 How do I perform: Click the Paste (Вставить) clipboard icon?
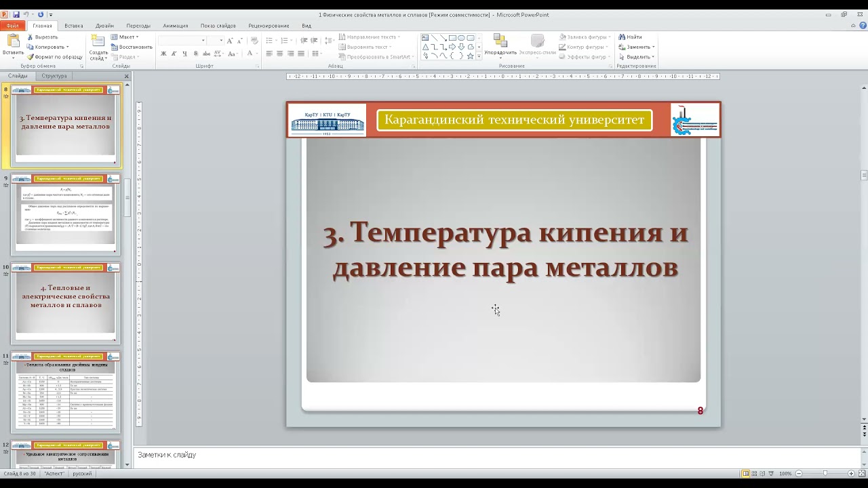[12, 42]
